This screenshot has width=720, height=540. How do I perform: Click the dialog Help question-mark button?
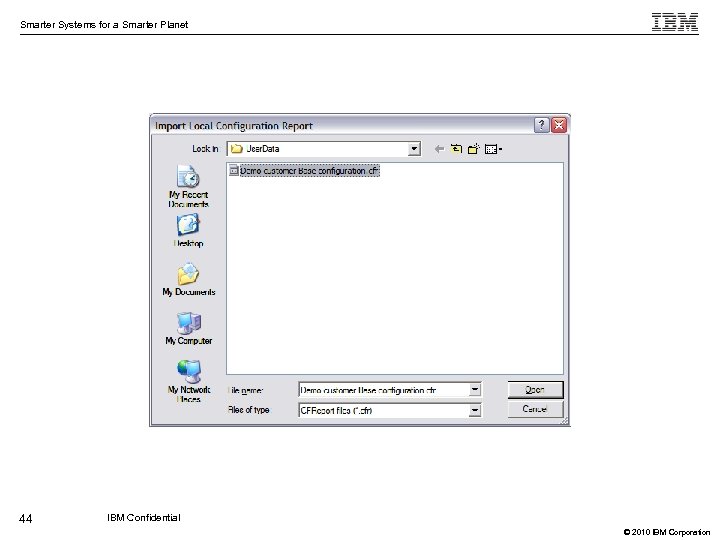[542, 125]
